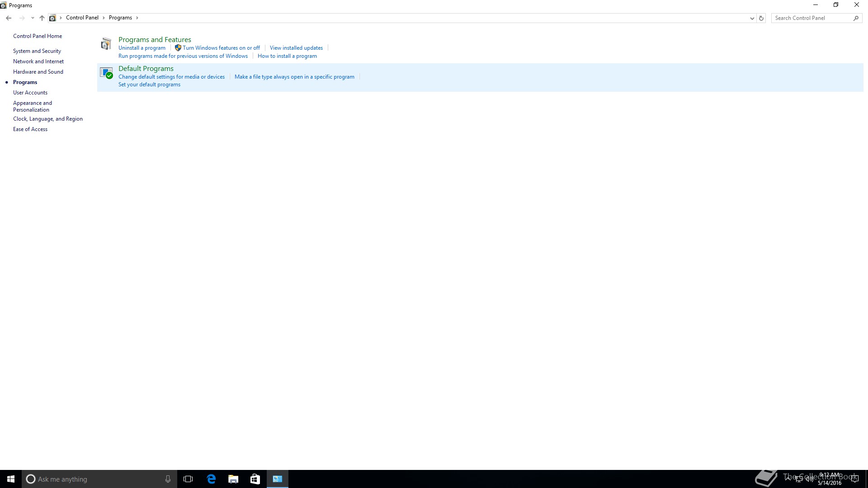Open File Explorer from the taskbar

pyautogui.click(x=233, y=479)
